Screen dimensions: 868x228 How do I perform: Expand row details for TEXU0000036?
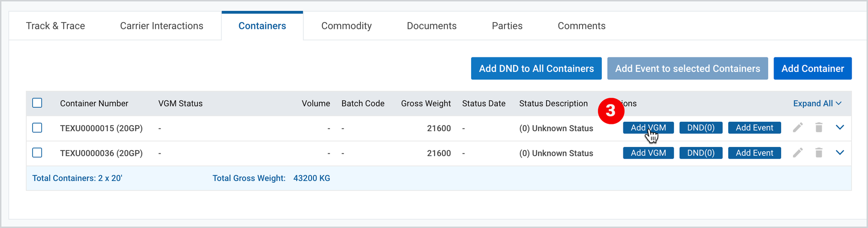point(840,153)
